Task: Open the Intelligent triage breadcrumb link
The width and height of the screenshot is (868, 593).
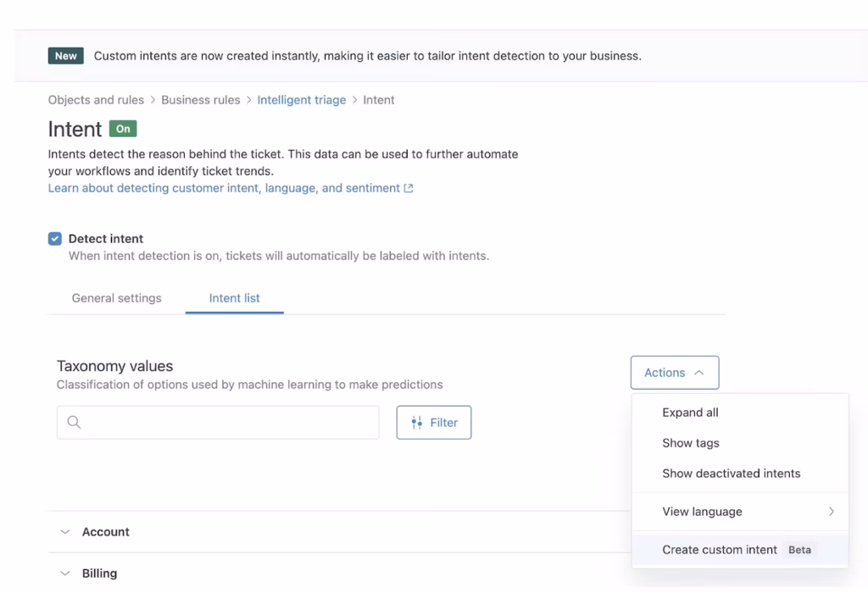Action: coord(301,100)
